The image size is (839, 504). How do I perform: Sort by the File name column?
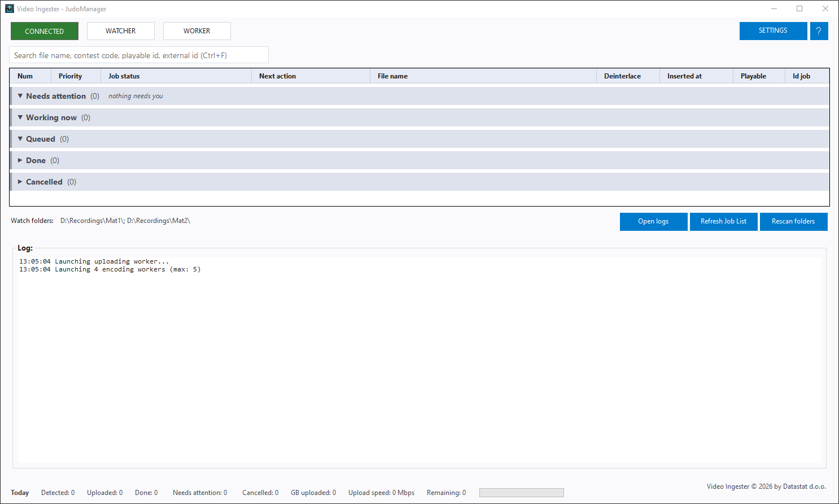pyautogui.click(x=483, y=76)
